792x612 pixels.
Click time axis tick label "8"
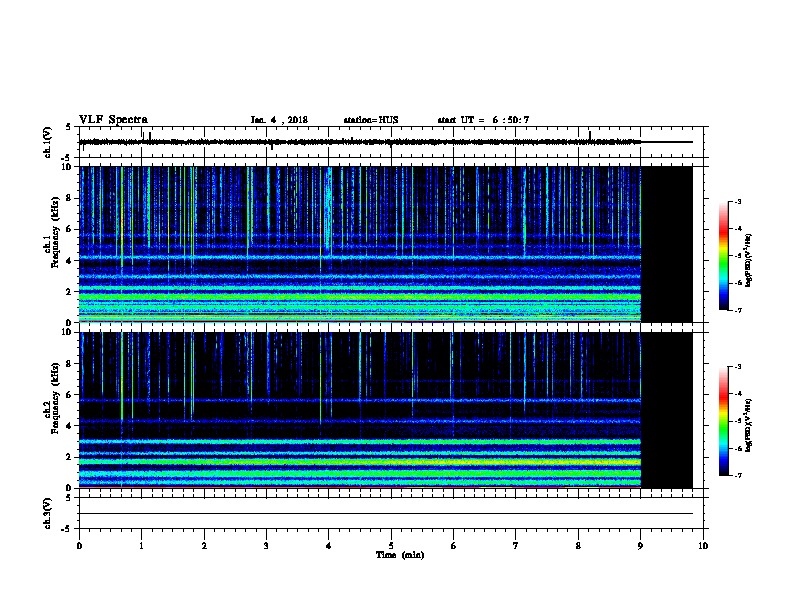click(x=578, y=545)
